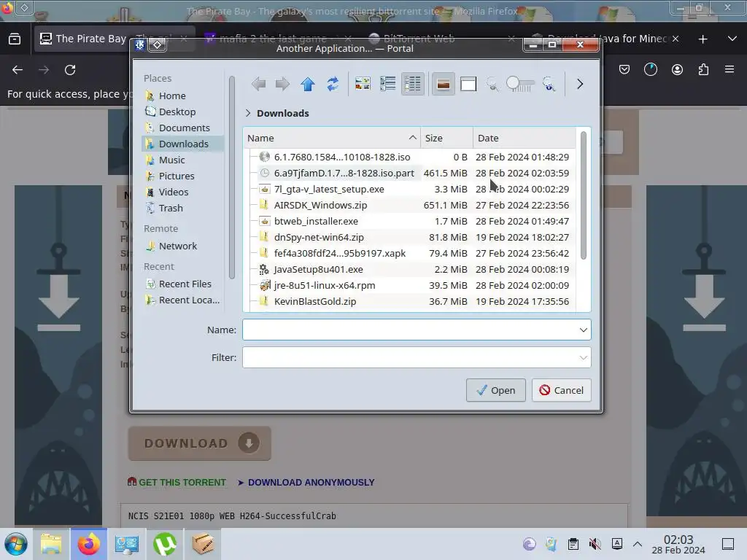Click the Open button
Image resolution: width=747 pixels, height=560 pixels.
coord(495,391)
